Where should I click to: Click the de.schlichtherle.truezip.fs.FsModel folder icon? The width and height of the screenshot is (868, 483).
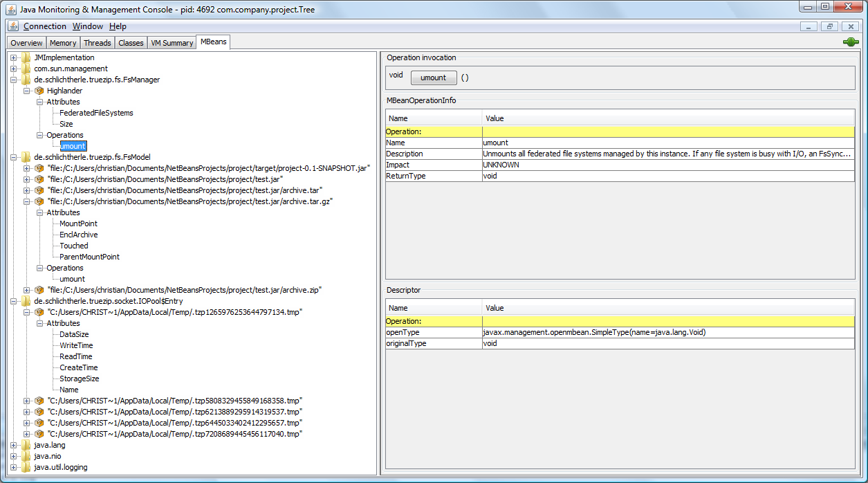coord(26,157)
